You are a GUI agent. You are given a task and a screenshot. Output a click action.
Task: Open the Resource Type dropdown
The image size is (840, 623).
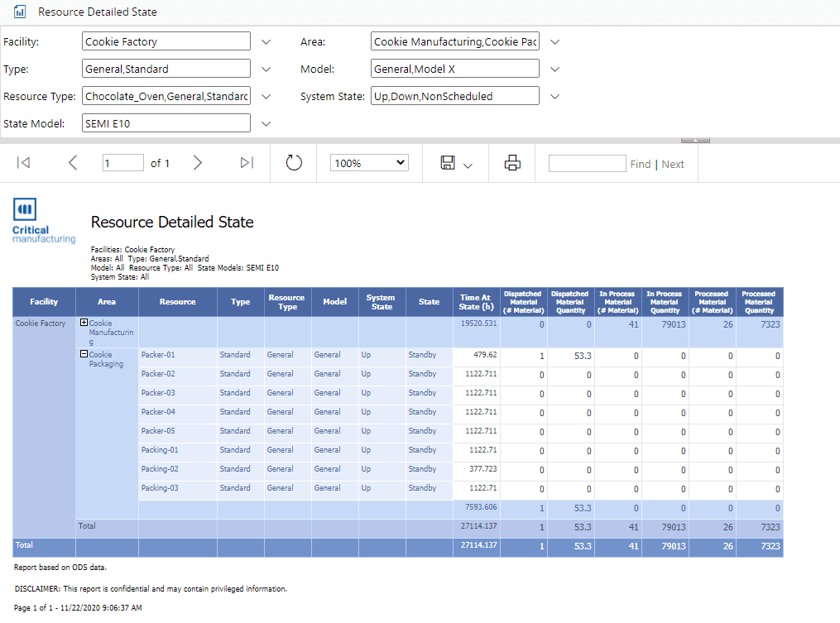point(266,97)
